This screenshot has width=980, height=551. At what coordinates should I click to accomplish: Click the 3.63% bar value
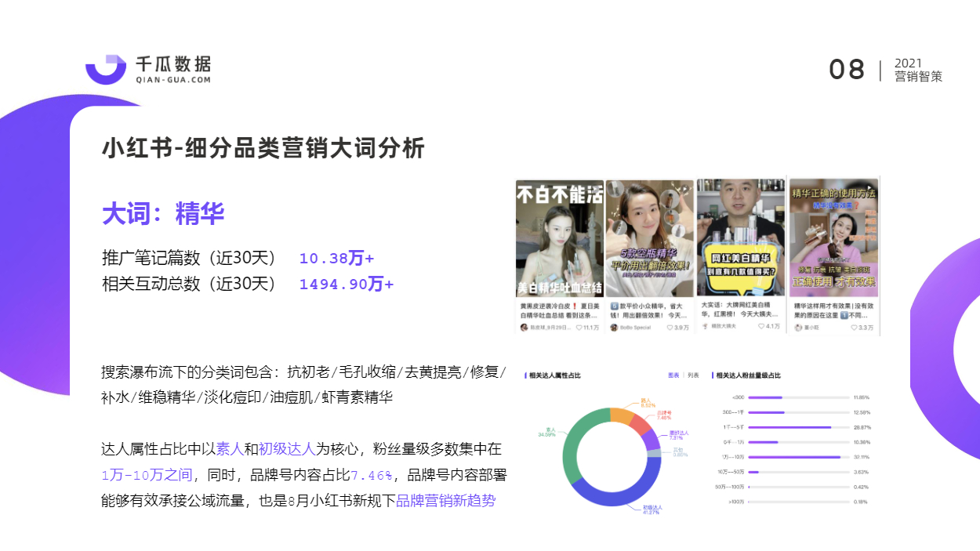[x=862, y=472]
